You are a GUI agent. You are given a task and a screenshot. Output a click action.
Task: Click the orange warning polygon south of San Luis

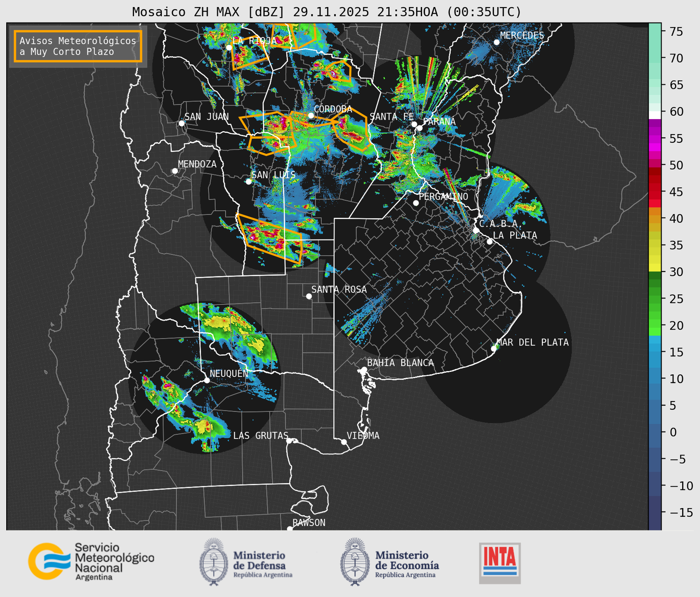click(x=270, y=239)
